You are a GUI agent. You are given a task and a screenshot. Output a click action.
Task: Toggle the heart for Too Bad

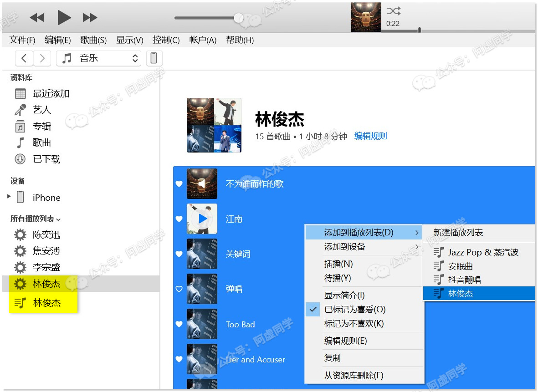click(x=179, y=324)
